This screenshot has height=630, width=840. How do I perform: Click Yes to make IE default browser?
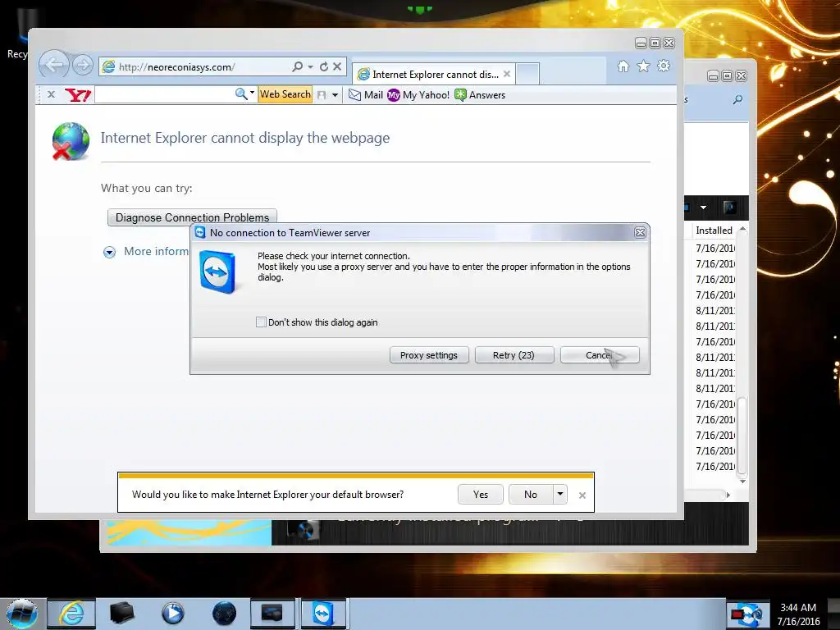(481, 495)
